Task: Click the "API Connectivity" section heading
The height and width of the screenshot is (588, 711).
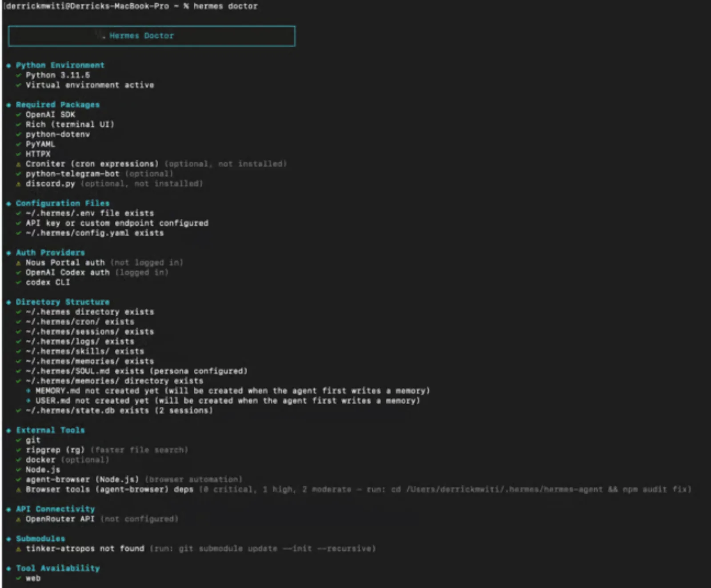Action: 56,509
